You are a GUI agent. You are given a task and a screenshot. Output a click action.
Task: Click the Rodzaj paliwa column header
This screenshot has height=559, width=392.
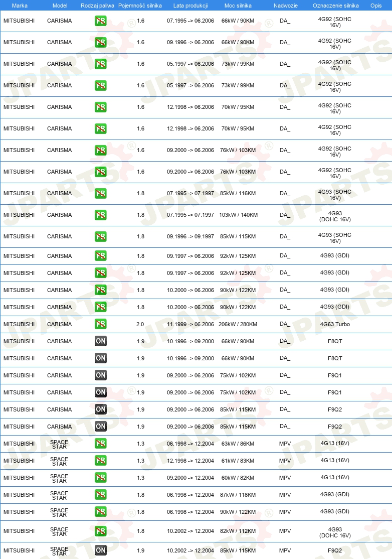(97, 6)
